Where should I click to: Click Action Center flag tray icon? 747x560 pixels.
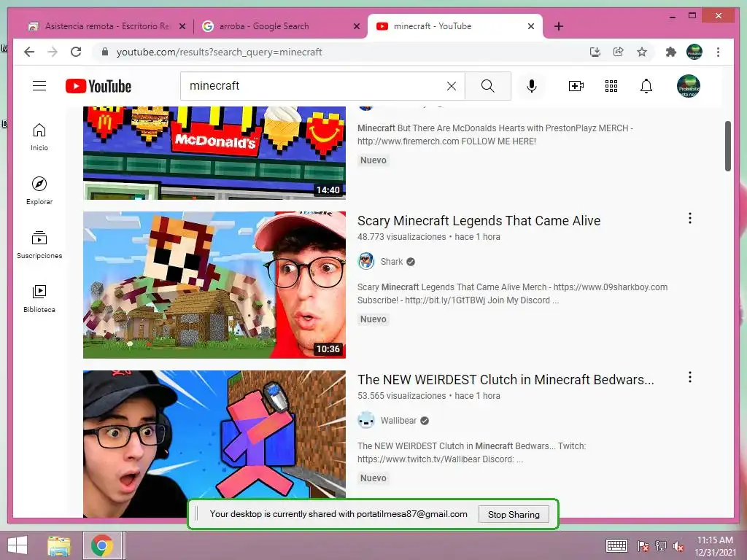[643, 545]
